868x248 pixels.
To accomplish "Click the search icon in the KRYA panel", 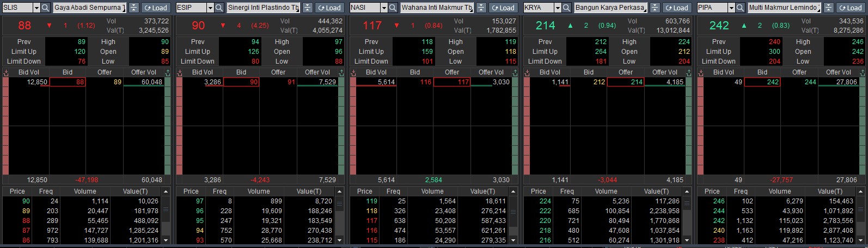I will (566, 8).
